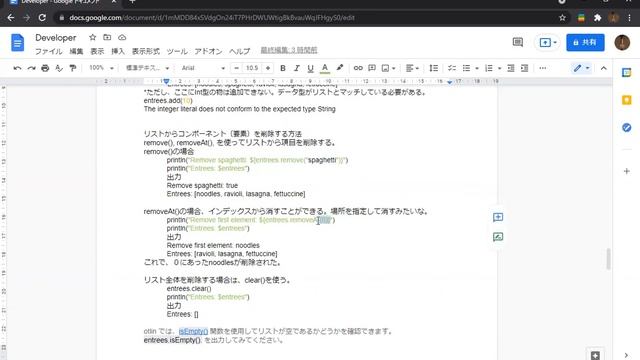Image resolution: width=640 pixels, height=360 pixels.
Task: Print the document with printer icon
Action: coord(45,68)
